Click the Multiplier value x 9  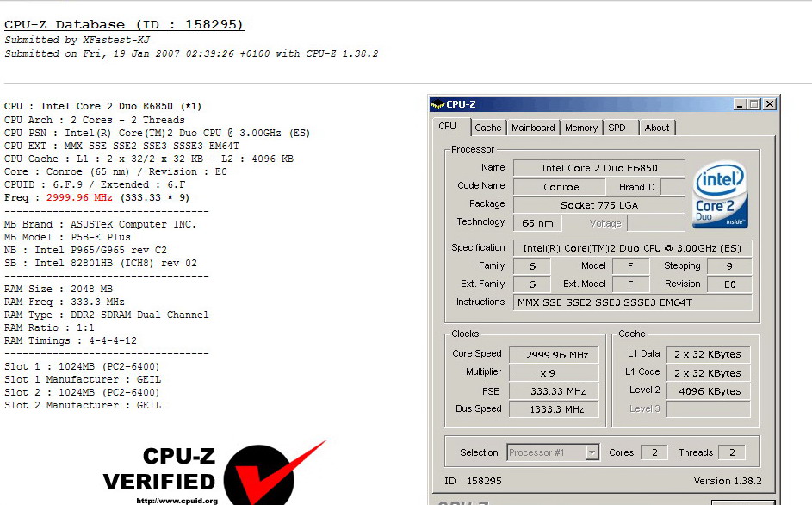555,373
